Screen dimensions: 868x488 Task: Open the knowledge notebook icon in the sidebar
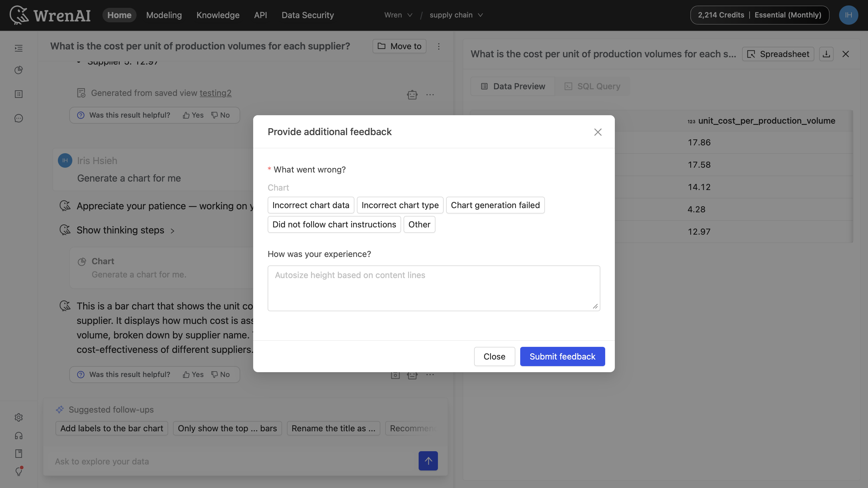[x=18, y=94]
